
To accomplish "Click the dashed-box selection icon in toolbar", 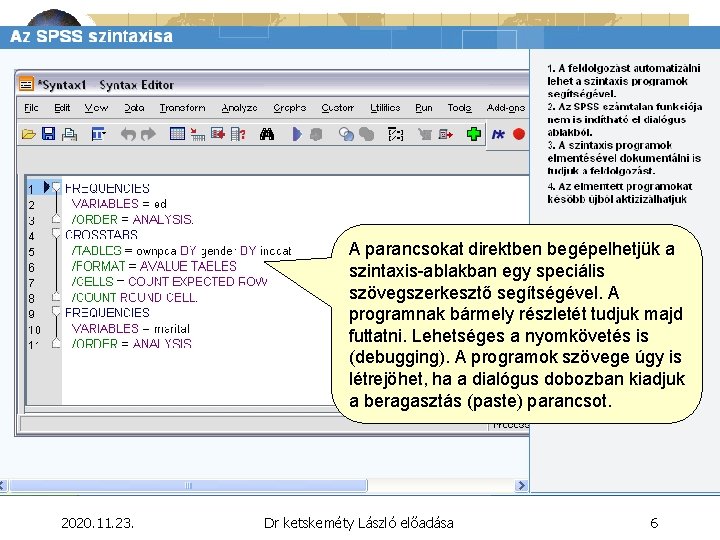I will 395,134.
